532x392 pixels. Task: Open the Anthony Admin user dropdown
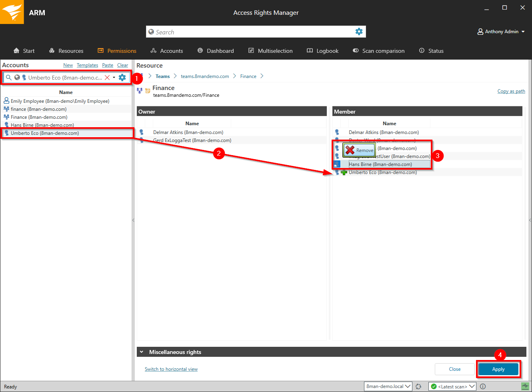pyautogui.click(x=502, y=32)
